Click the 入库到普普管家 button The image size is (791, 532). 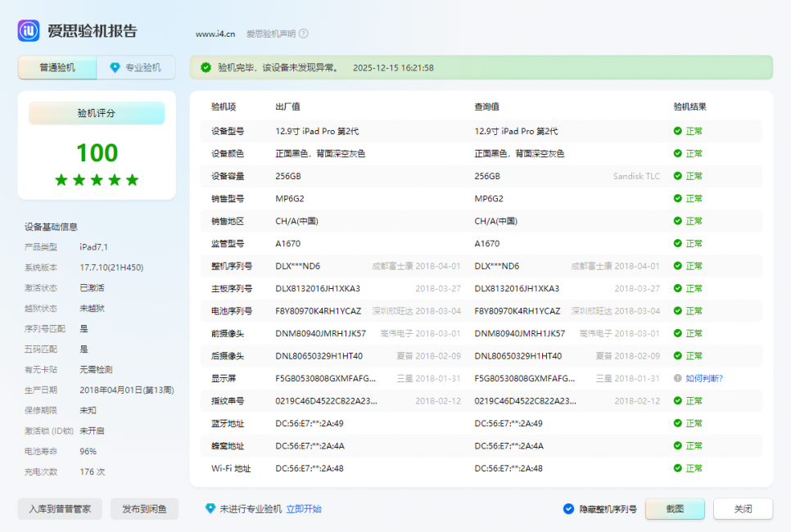click(59, 508)
